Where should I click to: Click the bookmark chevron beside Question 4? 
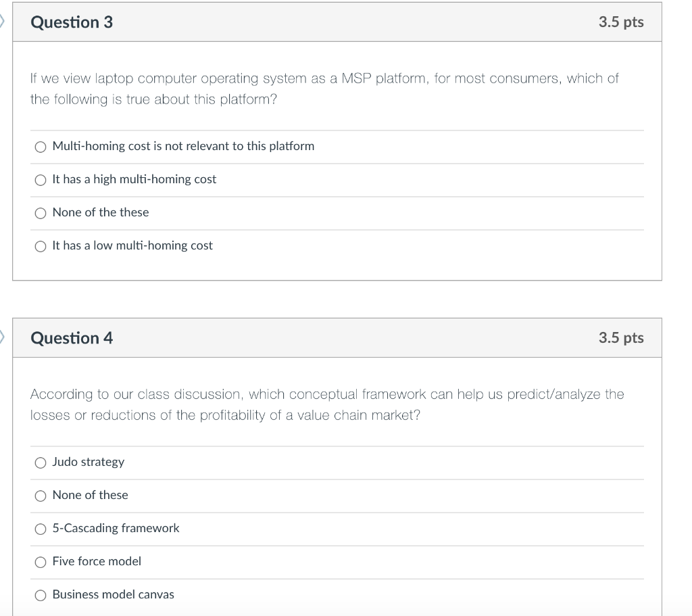pos(3,337)
